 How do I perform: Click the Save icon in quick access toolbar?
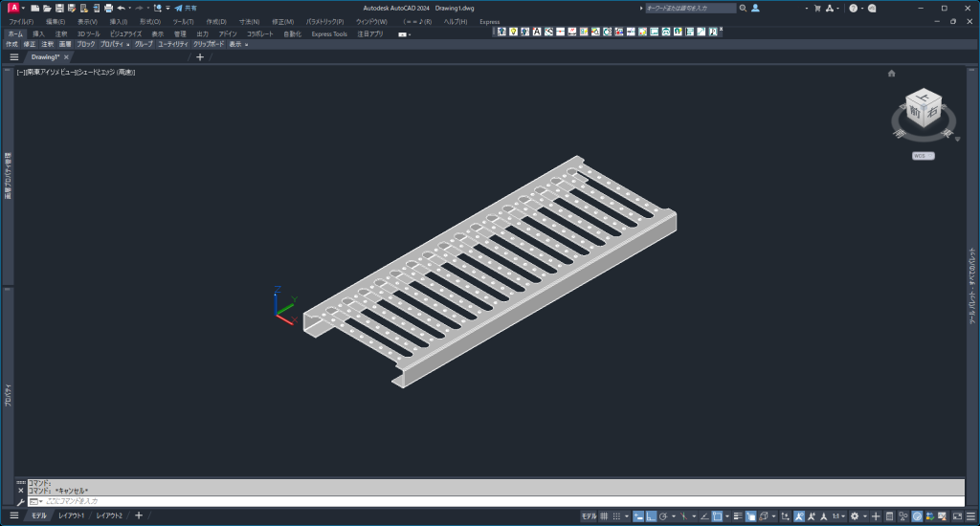tap(59, 8)
